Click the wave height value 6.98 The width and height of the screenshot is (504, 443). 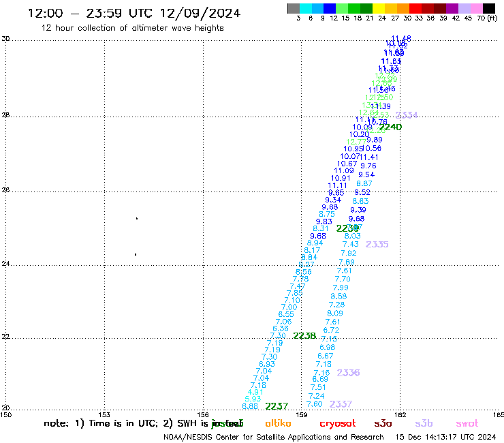pos(328,347)
